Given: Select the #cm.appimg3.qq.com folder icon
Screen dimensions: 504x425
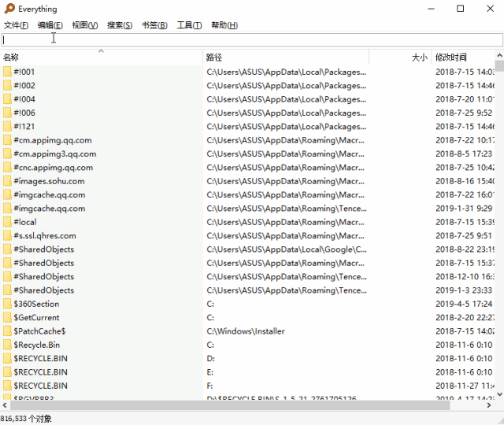Looking at the screenshot, I should (x=7, y=153).
